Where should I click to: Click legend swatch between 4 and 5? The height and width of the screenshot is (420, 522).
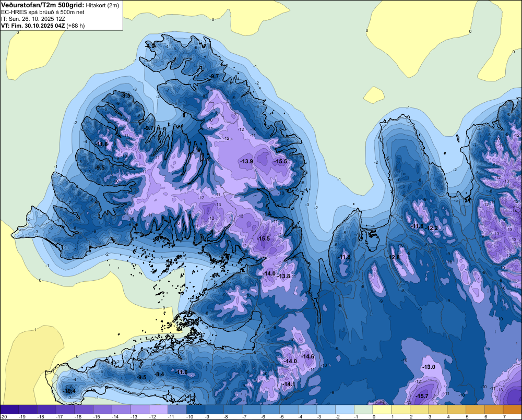[457, 410]
